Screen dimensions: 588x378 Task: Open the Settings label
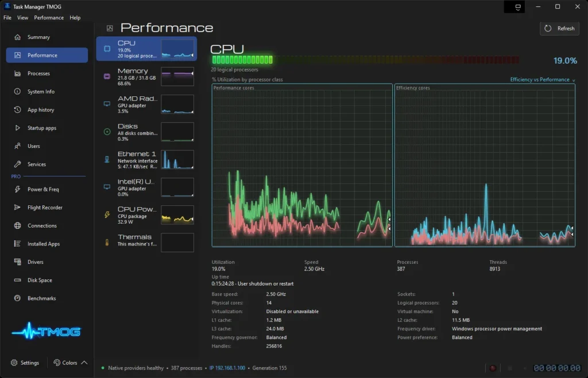tap(30, 363)
